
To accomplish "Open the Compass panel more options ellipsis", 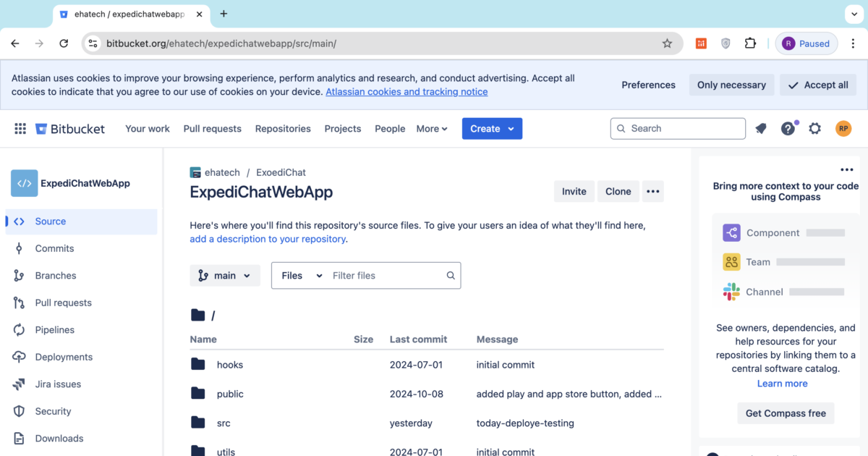I will point(847,170).
